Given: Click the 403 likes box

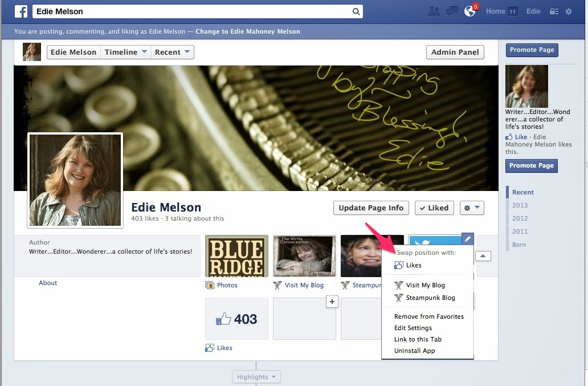Looking at the screenshot, I should click(236, 319).
